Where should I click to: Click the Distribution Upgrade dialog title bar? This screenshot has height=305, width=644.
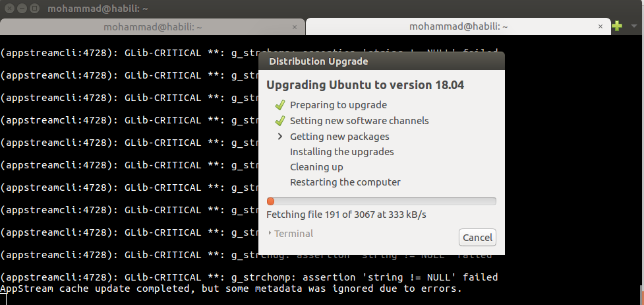click(x=381, y=61)
